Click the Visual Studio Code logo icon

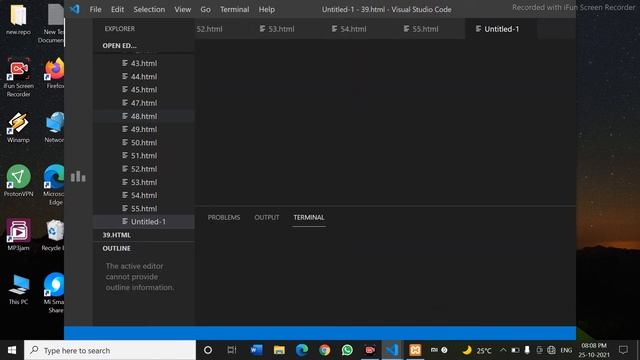(x=75, y=9)
